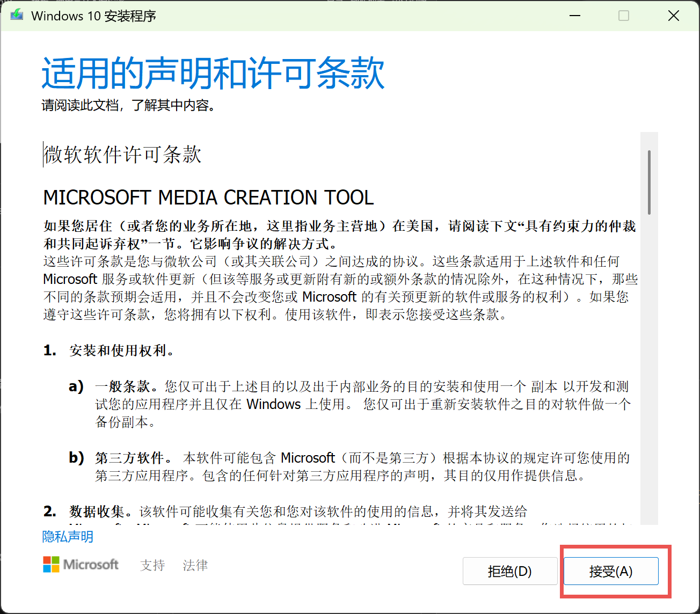The image size is (700, 614).
Task: Click the heading 微软软件许可条款
Action: tap(122, 155)
